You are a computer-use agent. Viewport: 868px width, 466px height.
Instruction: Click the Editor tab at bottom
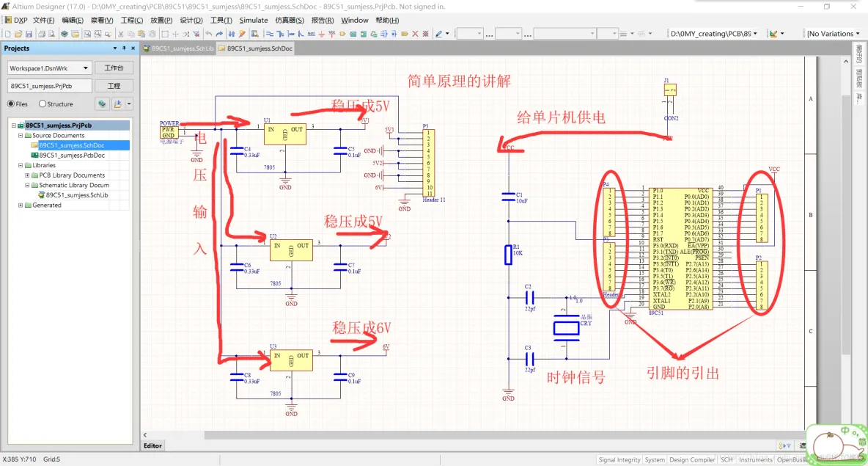152,445
